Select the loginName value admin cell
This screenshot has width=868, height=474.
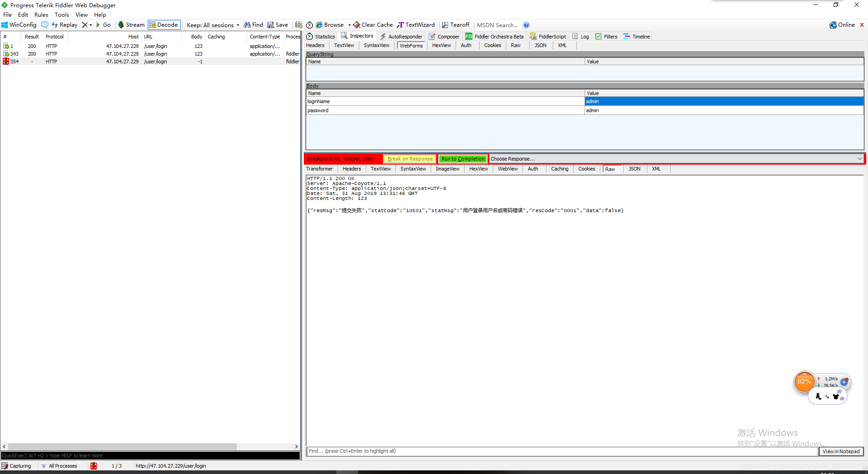(x=724, y=101)
